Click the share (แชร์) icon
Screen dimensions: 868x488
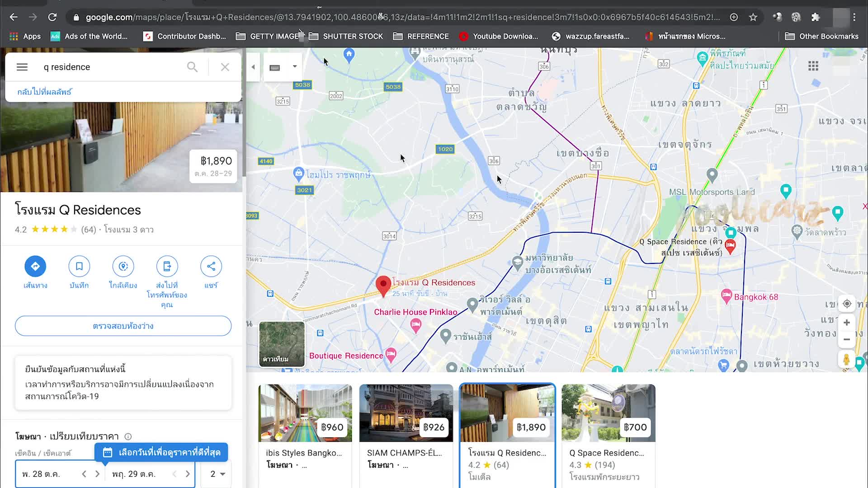coord(211,267)
